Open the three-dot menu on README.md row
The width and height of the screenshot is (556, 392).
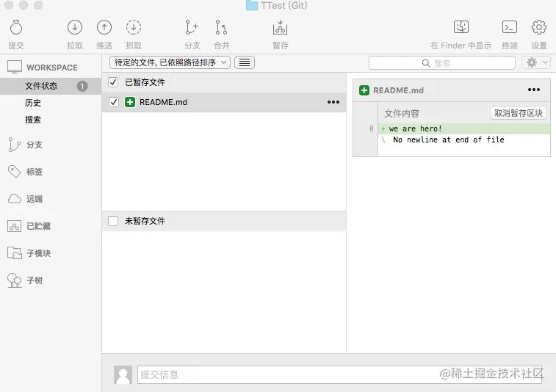[x=333, y=102]
